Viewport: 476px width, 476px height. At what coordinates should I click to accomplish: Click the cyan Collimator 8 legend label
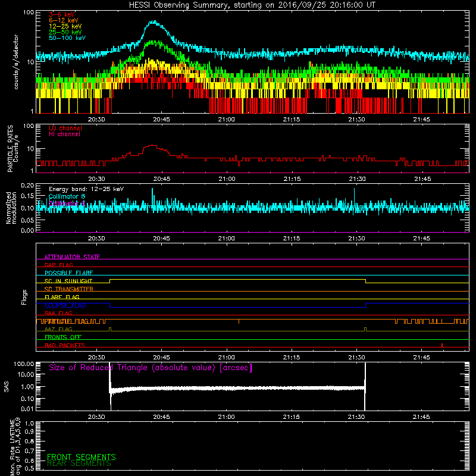[67, 196]
